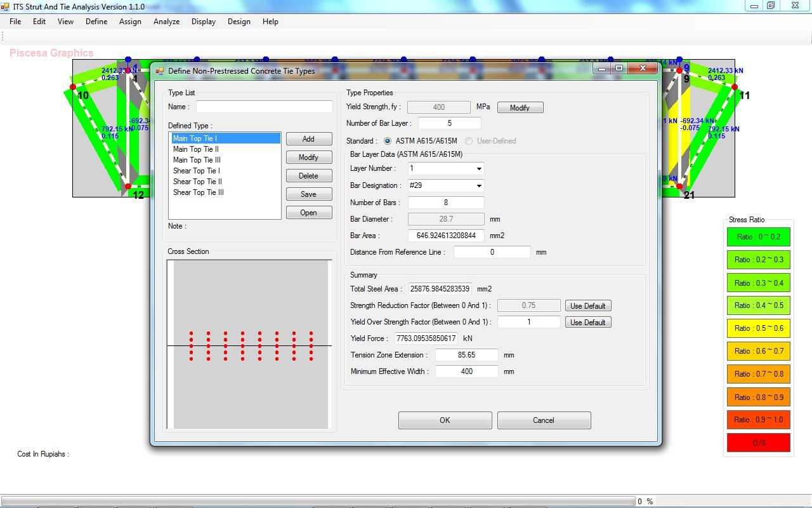Click Modify next to Yield Strength
The height and width of the screenshot is (508, 812).
[520, 107]
